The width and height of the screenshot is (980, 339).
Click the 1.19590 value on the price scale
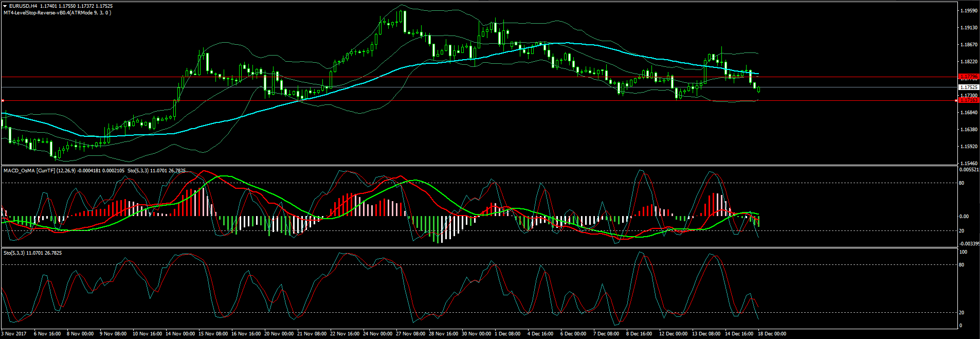[x=969, y=11]
